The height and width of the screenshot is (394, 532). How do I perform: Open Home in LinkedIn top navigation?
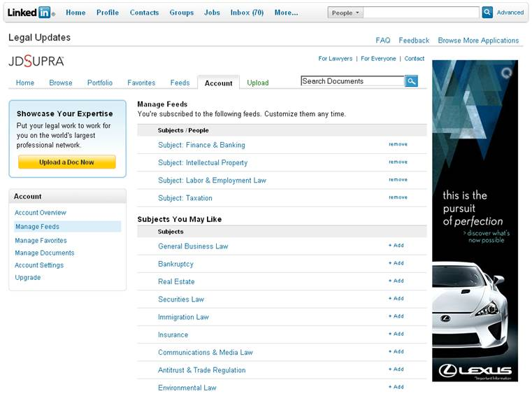click(76, 13)
